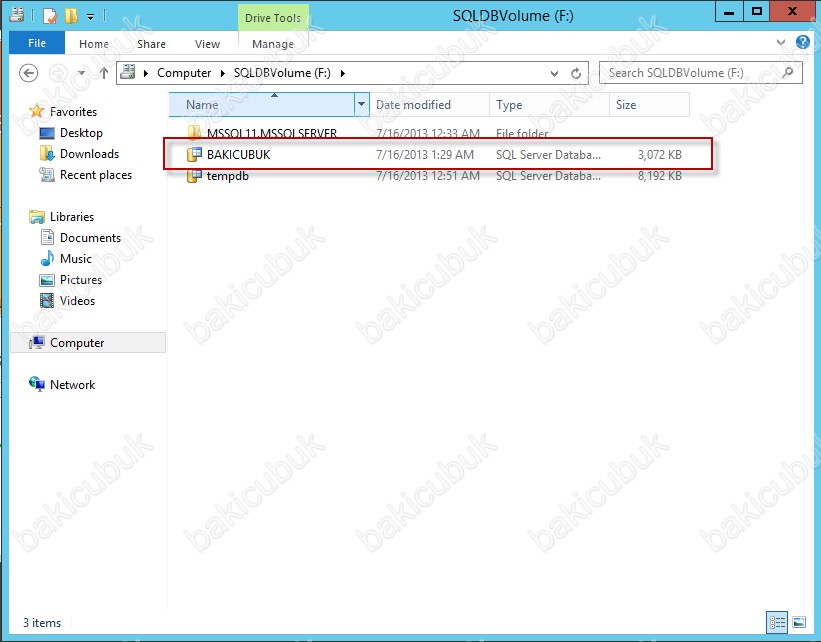Switch to the Manage ribbon tab
Screen dimensions: 821x642
click(273, 44)
